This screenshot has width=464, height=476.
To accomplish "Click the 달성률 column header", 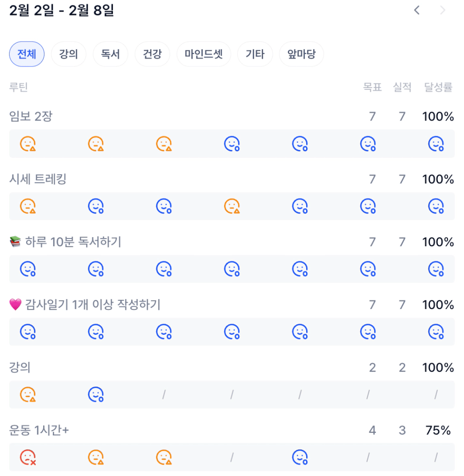I will [x=438, y=87].
